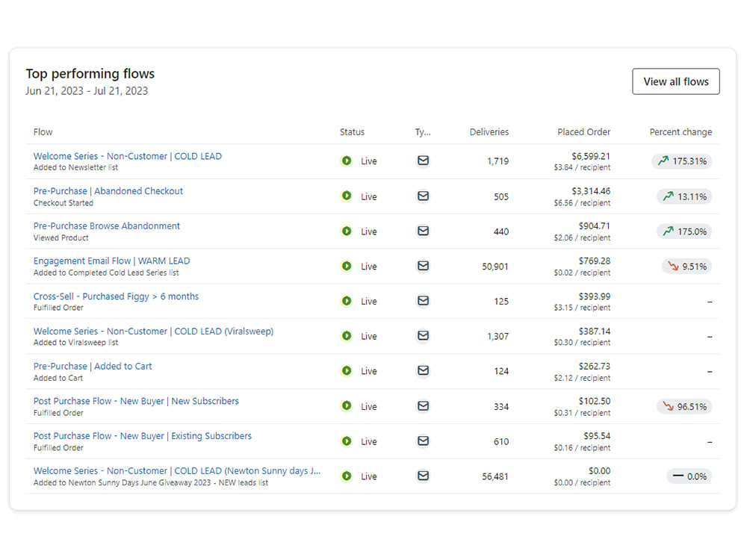This screenshot has width=747, height=560.
Task: Click the Status column header
Action: pyautogui.click(x=352, y=131)
